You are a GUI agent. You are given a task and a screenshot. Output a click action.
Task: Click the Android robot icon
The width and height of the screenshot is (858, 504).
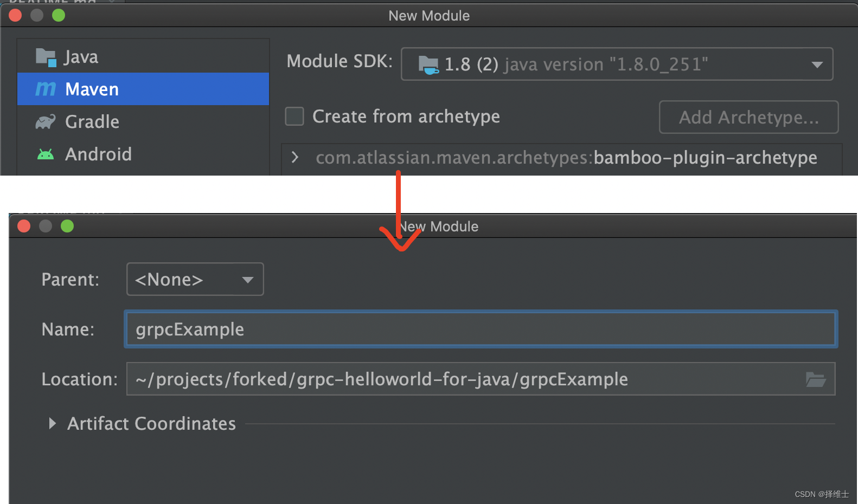click(x=46, y=154)
